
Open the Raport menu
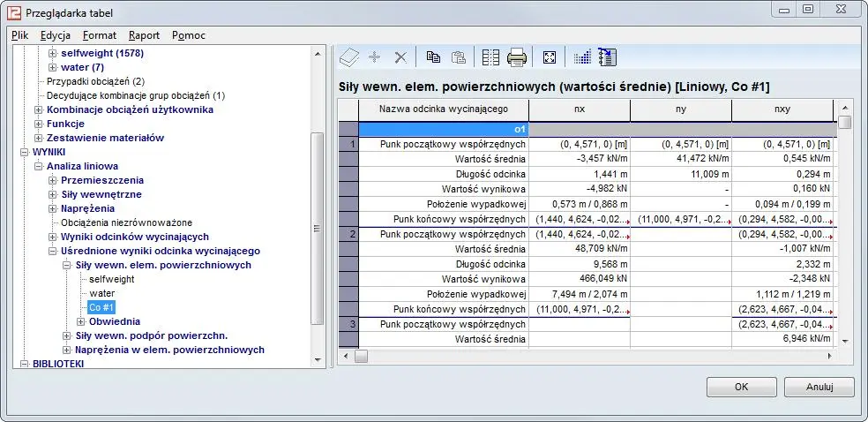(144, 35)
